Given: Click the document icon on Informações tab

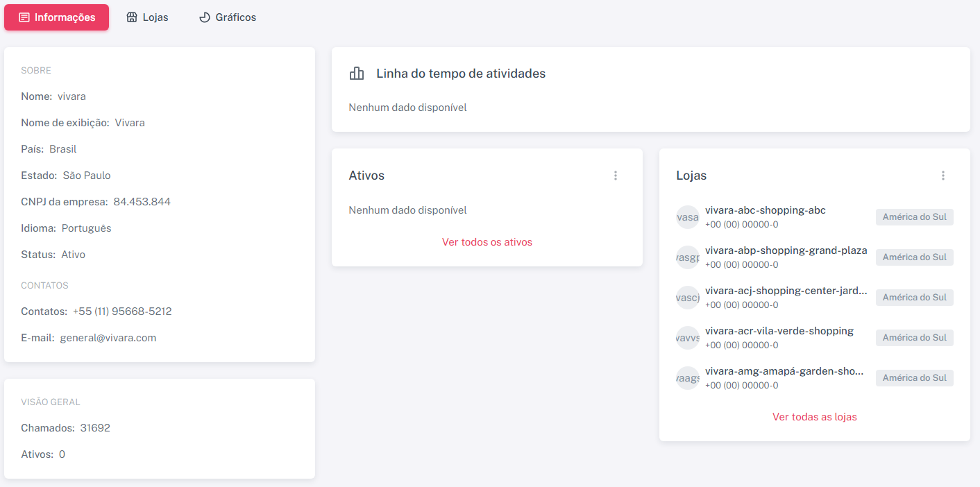Looking at the screenshot, I should coord(24,17).
